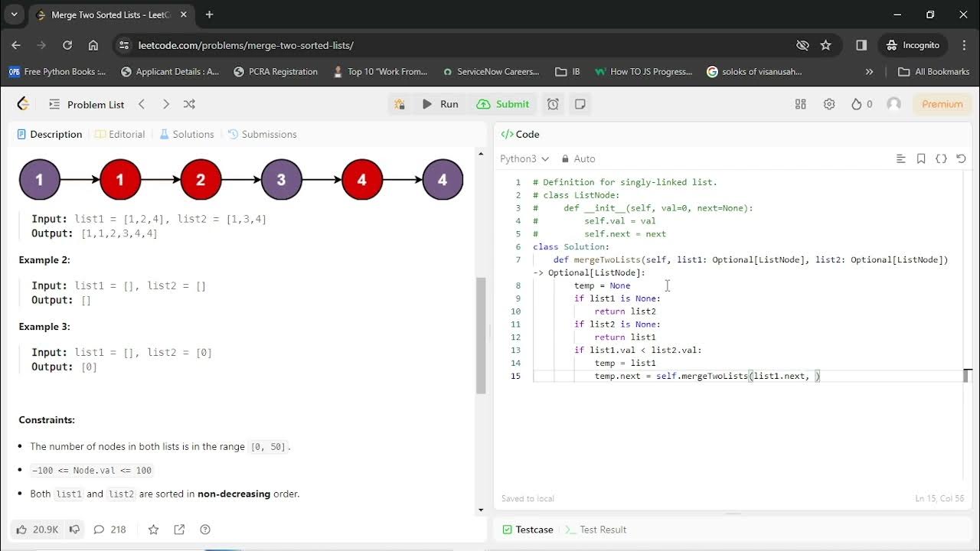Image resolution: width=980 pixels, height=551 pixels.
Task: Open Free Python Books bookmark
Action: click(x=57, y=71)
